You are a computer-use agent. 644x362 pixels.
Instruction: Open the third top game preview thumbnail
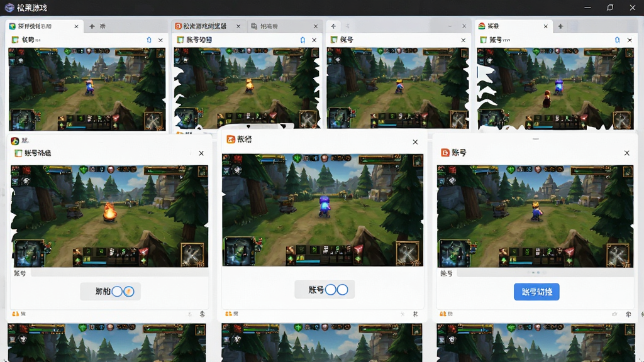tap(397, 88)
